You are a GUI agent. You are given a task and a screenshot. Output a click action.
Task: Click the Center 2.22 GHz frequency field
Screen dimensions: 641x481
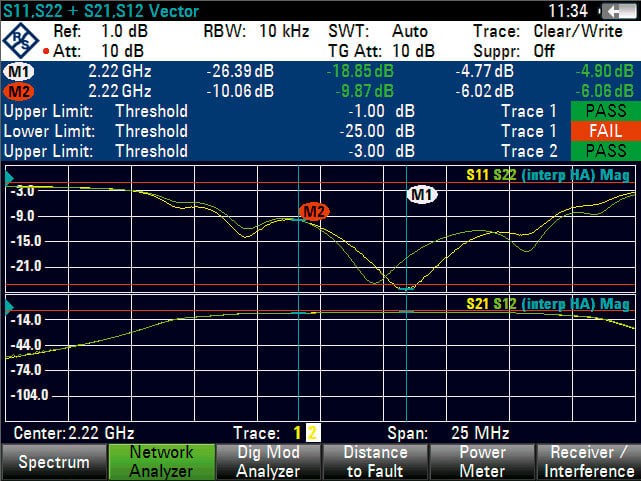74,433
